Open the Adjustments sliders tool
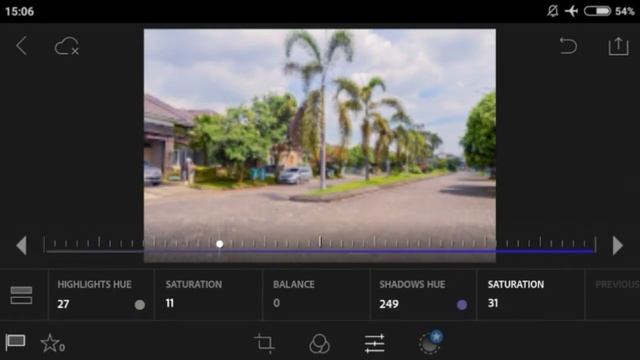The width and height of the screenshot is (640, 360). click(x=374, y=343)
